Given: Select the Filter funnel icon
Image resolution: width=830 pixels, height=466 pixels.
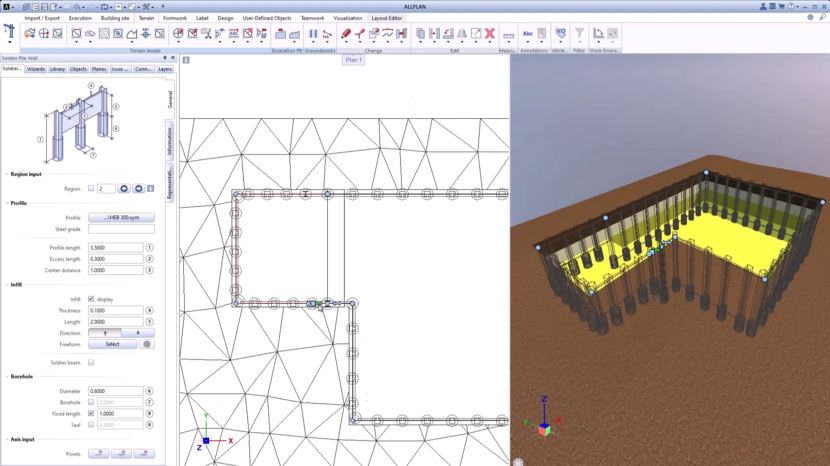Looking at the screenshot, I should [x=579, y=34].
